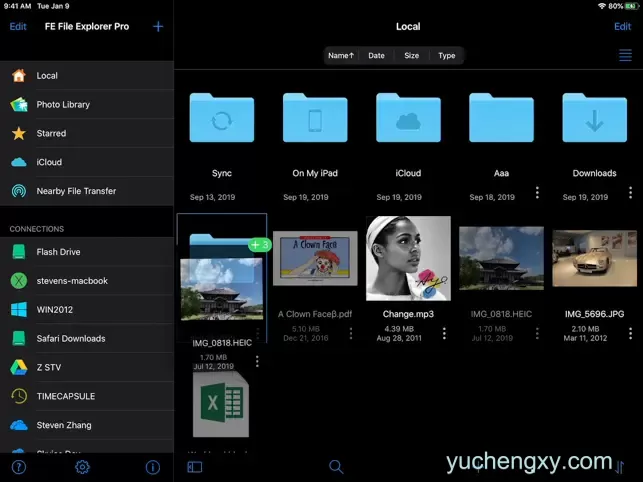Open the Flash Drive connection icon
Screen dimensions: 643x482
tap(19, 252)
